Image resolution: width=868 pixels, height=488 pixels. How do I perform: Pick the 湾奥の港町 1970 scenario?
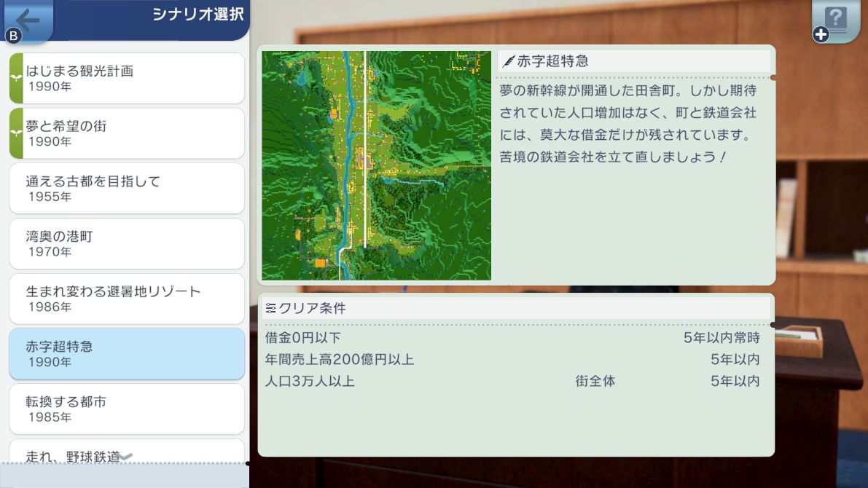point(127,244)
